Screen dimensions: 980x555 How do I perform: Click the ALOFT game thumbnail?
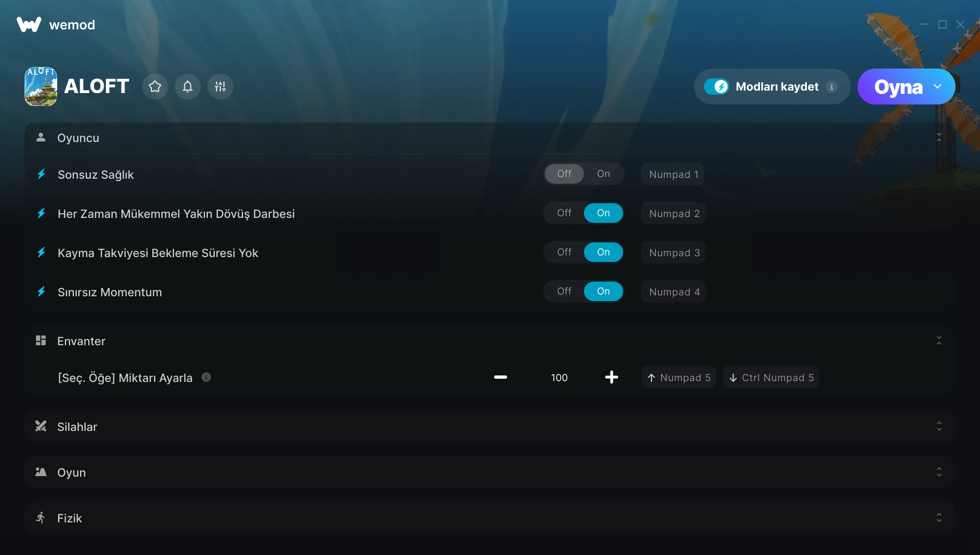[x=41, y=87]
